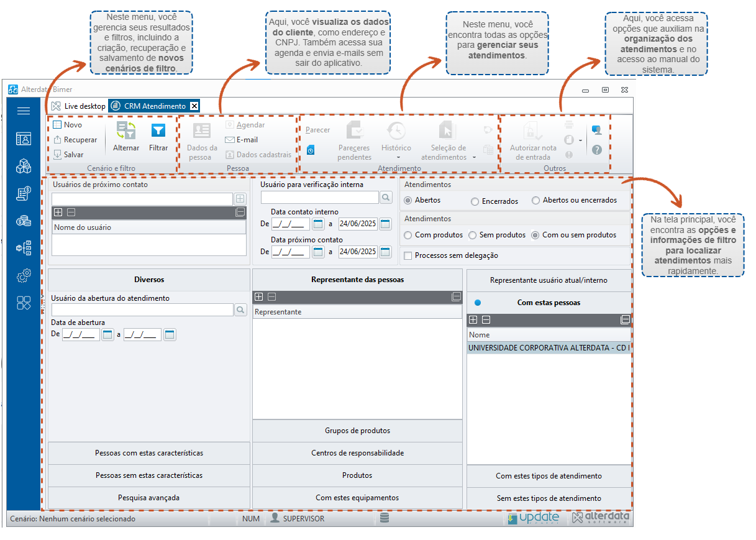Open Pessoas sem estas características panel

(x=149, y=475)
